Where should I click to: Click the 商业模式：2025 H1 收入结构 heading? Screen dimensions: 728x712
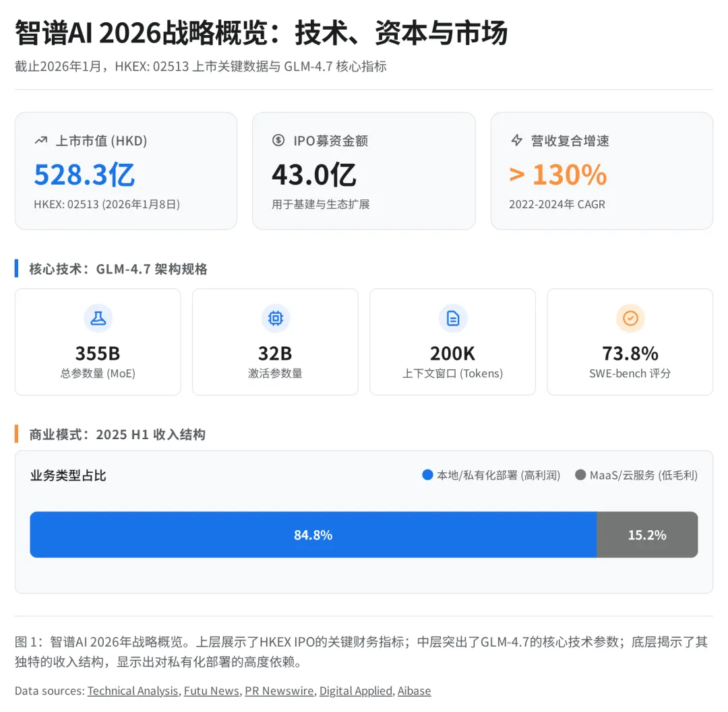pyautogui.click(x=117, y=434)
